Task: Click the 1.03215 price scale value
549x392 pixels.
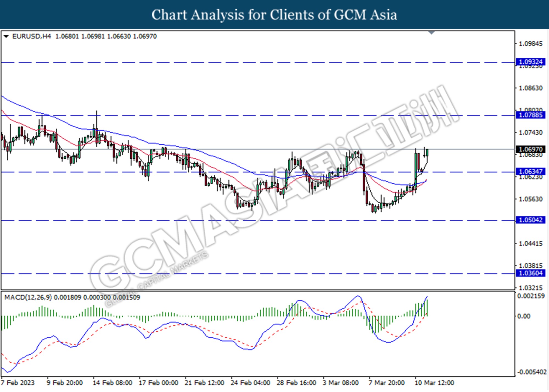Action: coord(531,288)
